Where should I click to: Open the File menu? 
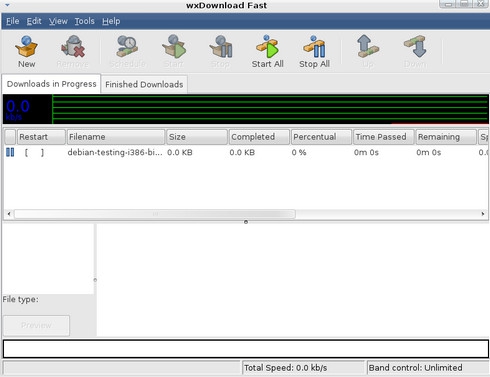pyautogui.click(x=12, y=21)
